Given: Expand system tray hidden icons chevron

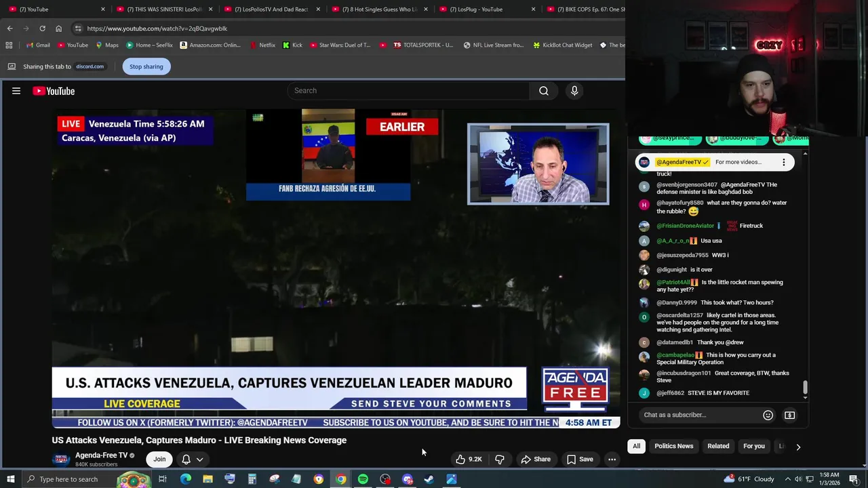Looking at the screenshot, I should [x=788, y=479].
